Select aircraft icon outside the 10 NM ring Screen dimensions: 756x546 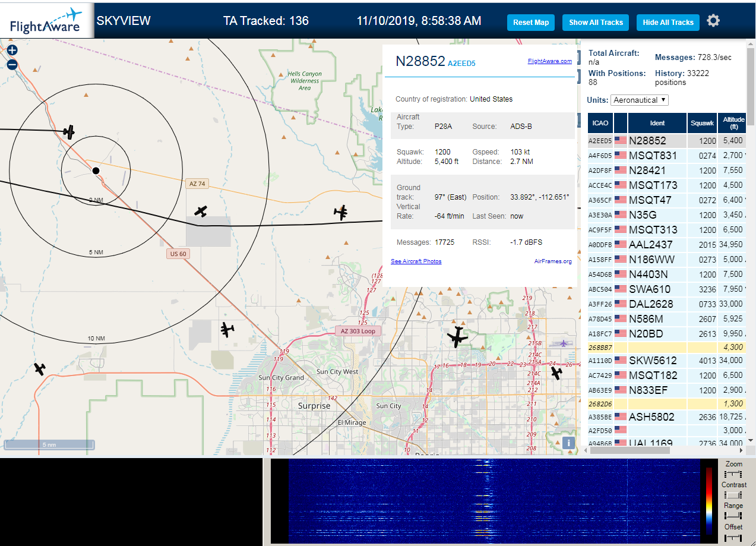[x=40, y=369]
